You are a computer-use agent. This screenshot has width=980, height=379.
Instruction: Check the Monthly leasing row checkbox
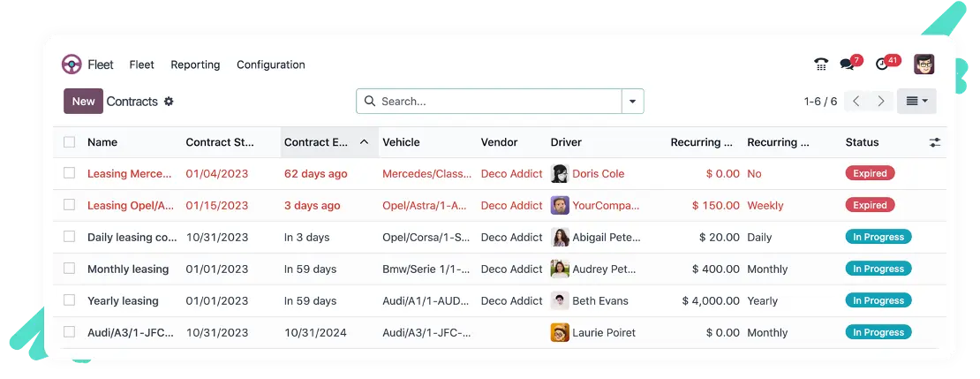70,269
